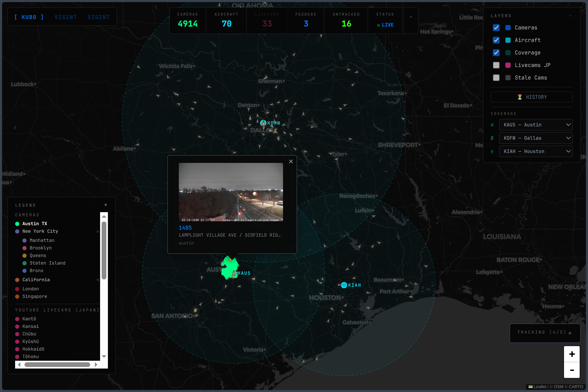This screenshot has height=392, width=588.
Task: Click the Leaflet attribution link
Action: click(x=540, y=387)
